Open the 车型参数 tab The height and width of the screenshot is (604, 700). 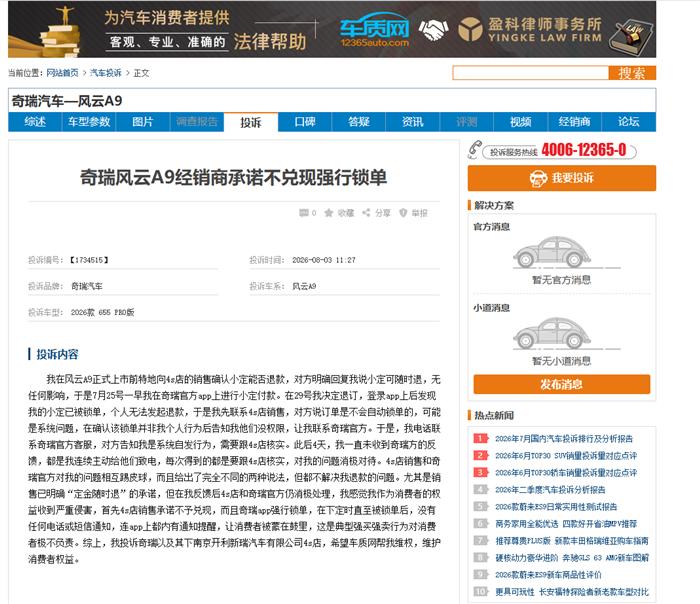(89, 122)
